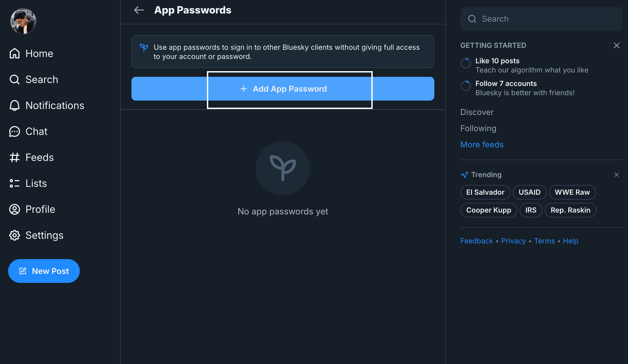Select the WWE Raw trending topic
This screenshot has height=364, width=628.
click(572, 192)
